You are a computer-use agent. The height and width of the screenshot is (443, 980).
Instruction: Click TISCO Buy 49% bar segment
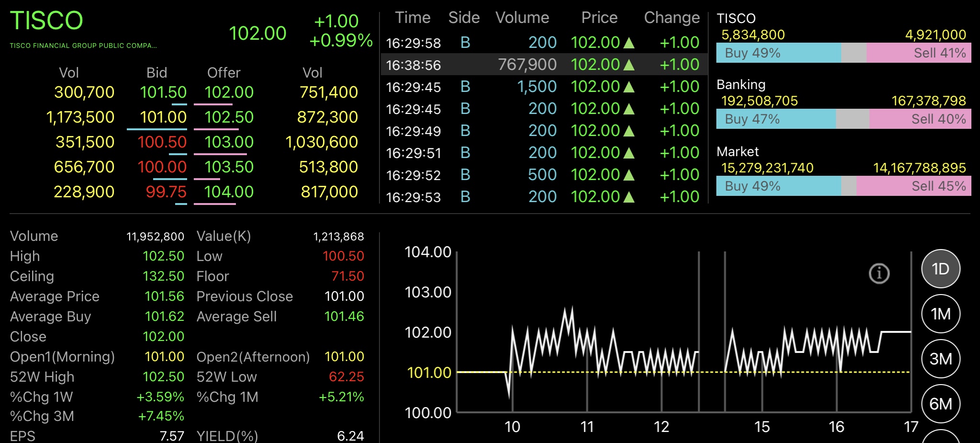[x=779, y=53]
